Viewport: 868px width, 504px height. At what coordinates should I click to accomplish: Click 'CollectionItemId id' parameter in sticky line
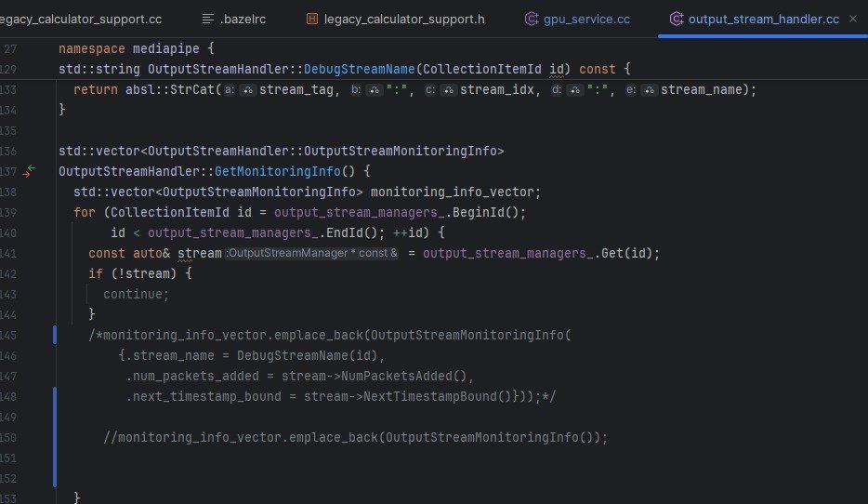point(493,69)
